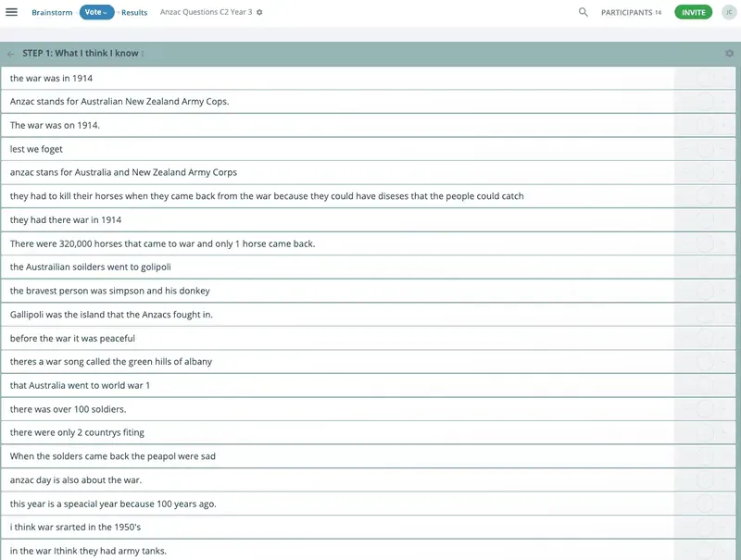Screen dimensions: 741x560
Task: Remove a vote from 'anzac stans for Australia' idea
Action: pyautogui.click(x=686, y=173)
